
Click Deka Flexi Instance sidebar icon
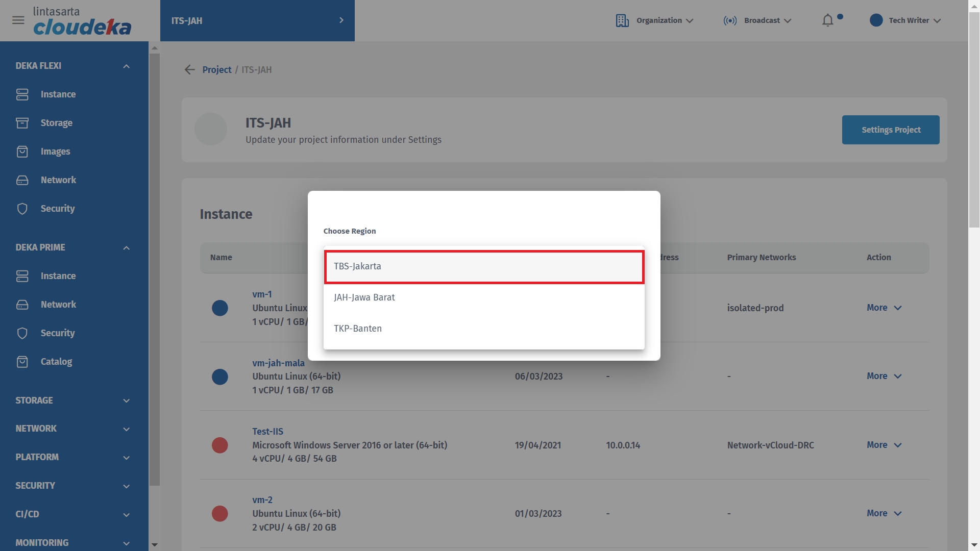click(22, 94)
